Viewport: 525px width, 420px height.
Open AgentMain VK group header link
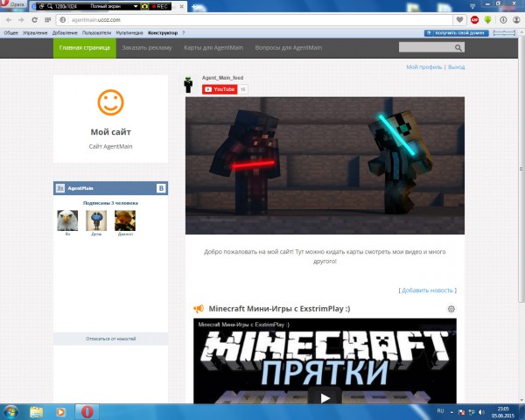pyautogui.click(x=80, y=188)
